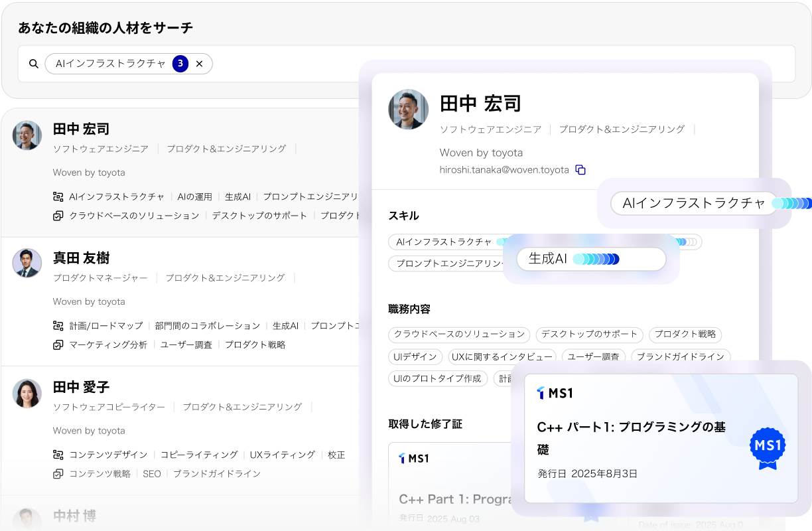Open 田中 宏司's avatar in the results list
The width and height of the screenshot is (812, 531).
[27, 135]
